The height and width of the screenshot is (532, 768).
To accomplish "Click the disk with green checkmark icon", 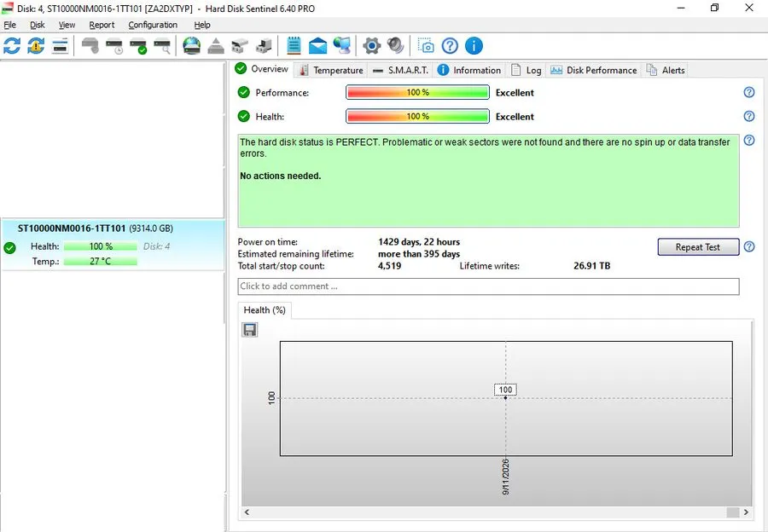I will tap(138, 46).
